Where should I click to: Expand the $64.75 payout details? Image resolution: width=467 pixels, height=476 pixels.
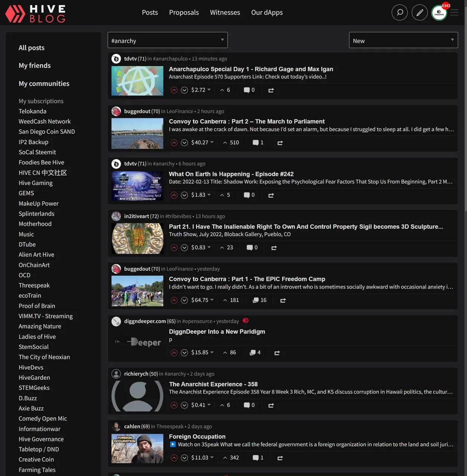(x=202, y=300)
